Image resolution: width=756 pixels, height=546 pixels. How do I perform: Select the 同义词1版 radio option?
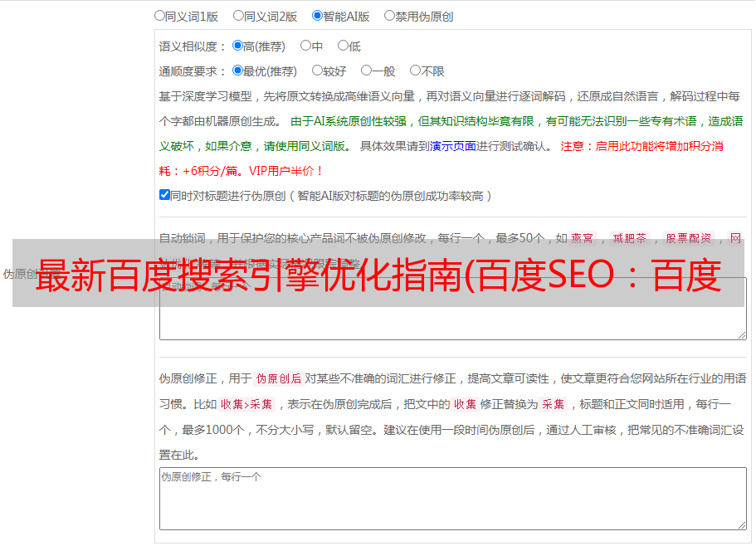pyautogui.click(x=159, y=16)
